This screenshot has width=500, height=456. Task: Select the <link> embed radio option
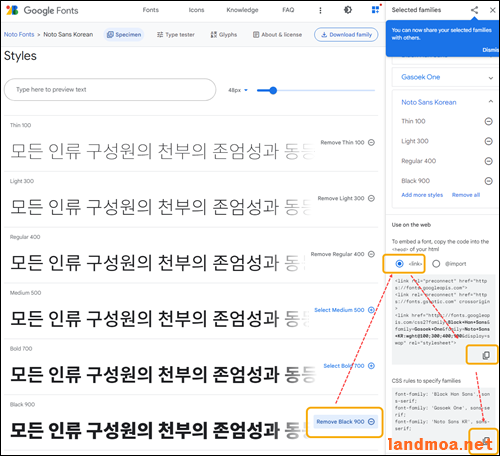click(x=399, y=264)
